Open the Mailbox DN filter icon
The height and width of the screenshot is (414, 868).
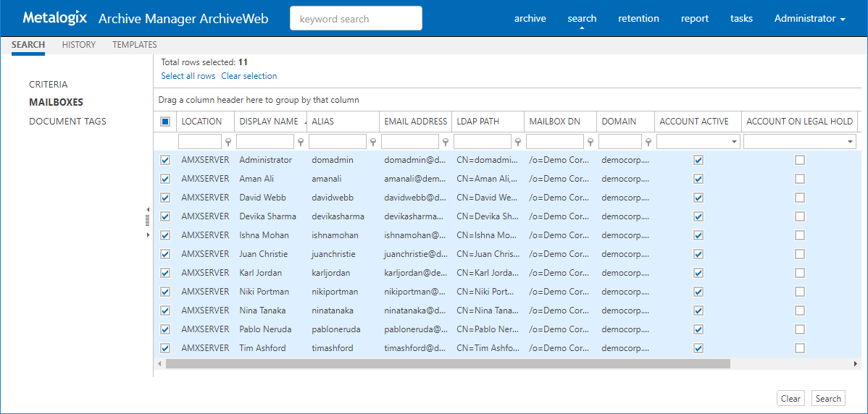pyautogui.click(x=591, y=143)
